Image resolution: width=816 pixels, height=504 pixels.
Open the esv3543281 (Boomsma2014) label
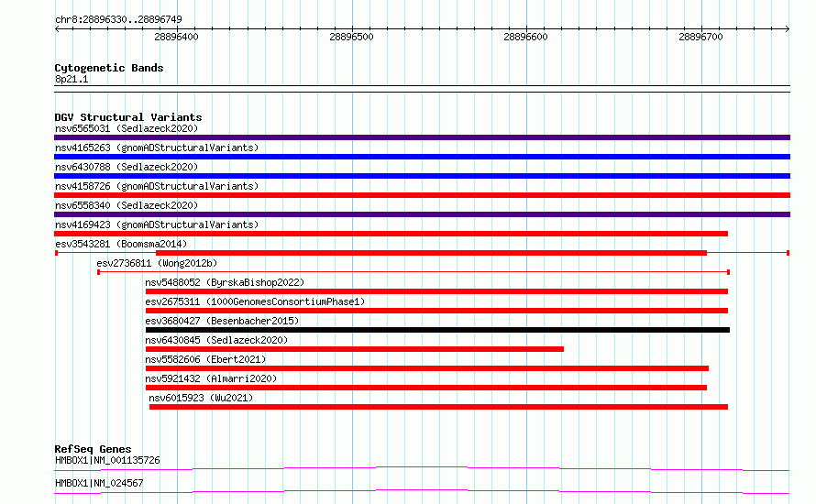(121, 244)
